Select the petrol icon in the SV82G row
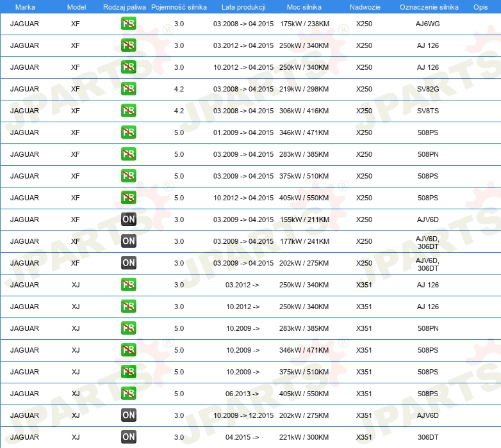This screenshot has height=448, width=501. click(128, 89)
